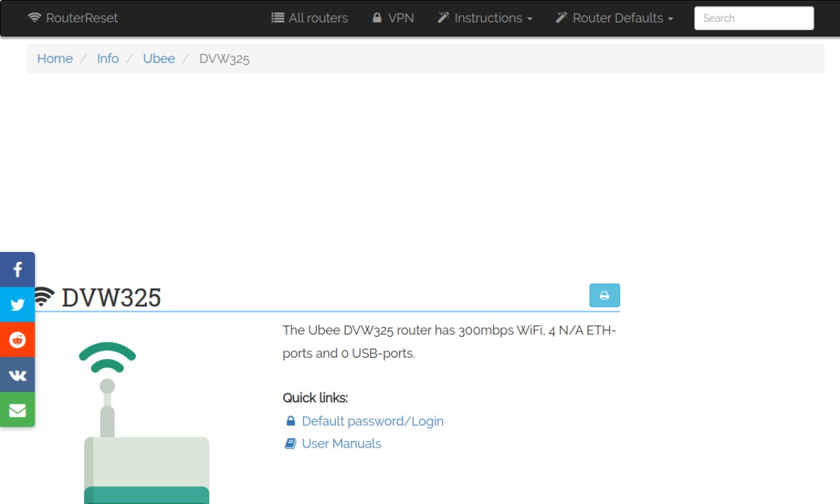Navigate to Home breadcrumb
The width and height of the screenshot is (840, 504).
54,58
